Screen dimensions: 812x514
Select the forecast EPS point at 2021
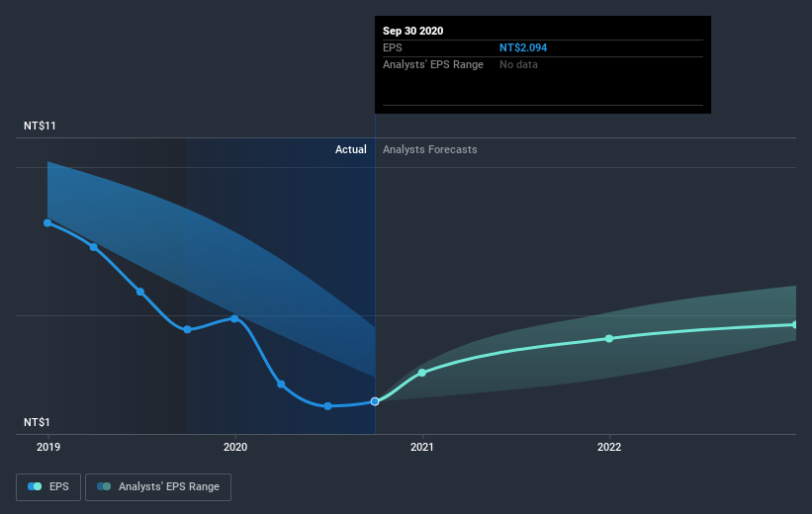click(422, 373)
